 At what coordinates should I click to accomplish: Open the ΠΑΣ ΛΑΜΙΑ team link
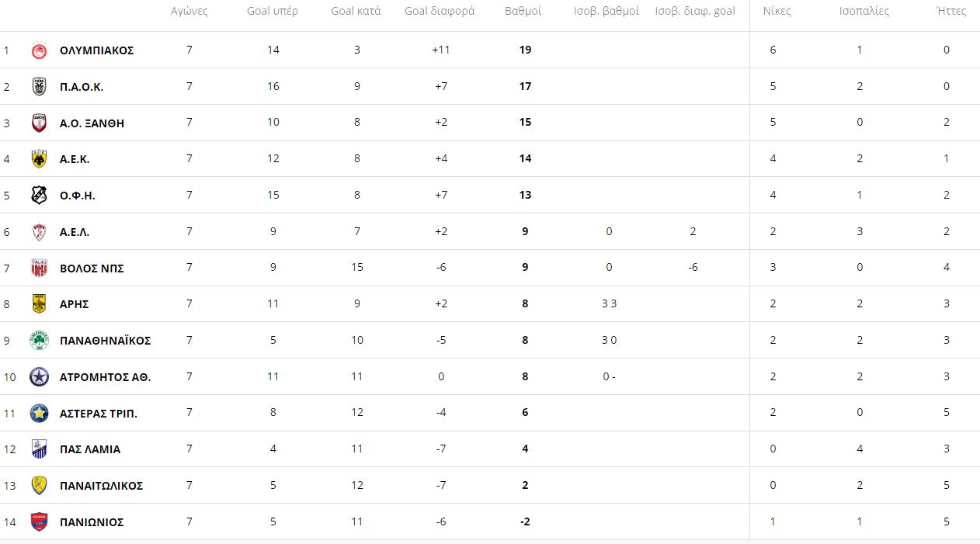click(90, 449)
